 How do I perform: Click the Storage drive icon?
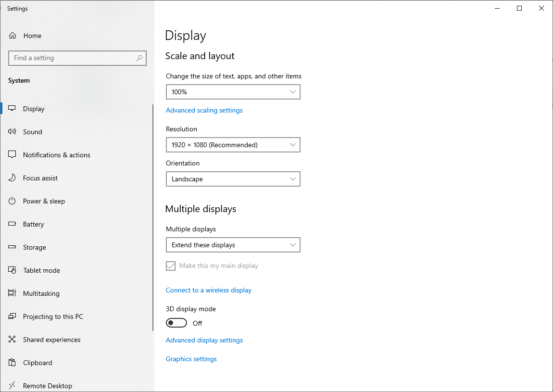12,247
